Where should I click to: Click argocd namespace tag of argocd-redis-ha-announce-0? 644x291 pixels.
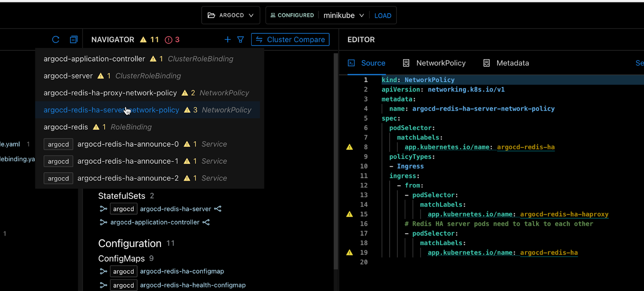click(58, 144)
